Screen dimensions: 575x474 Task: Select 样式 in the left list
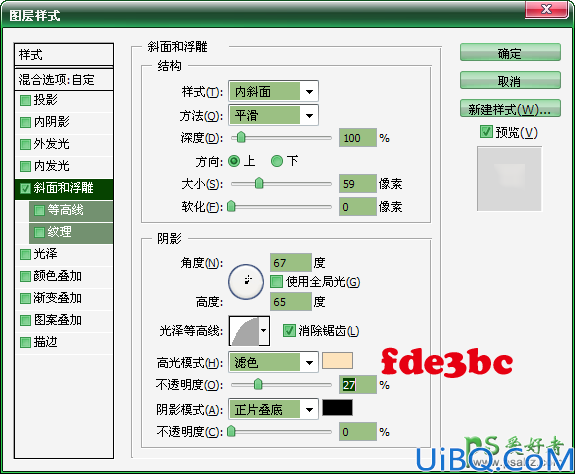[64, 55]
